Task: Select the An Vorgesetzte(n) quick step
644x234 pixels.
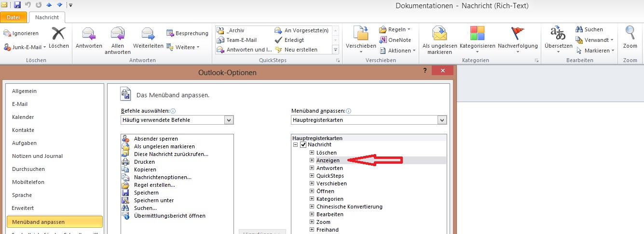Action: [x=302, y=30]
